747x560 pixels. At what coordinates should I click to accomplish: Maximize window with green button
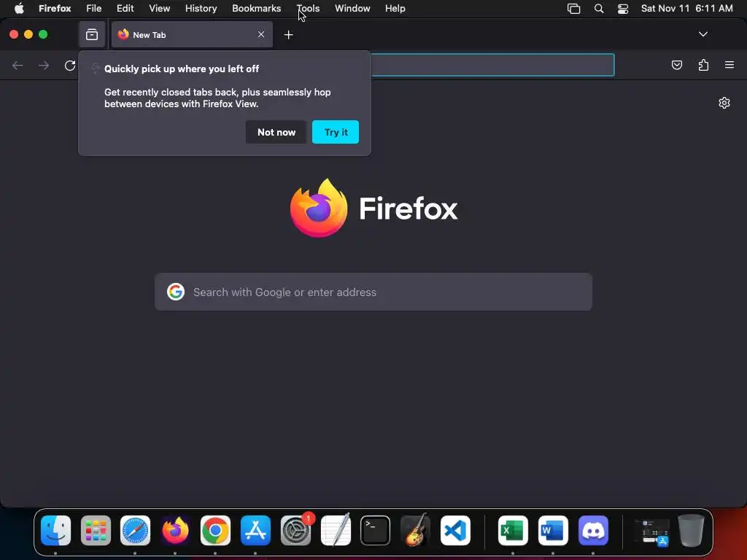43,34
